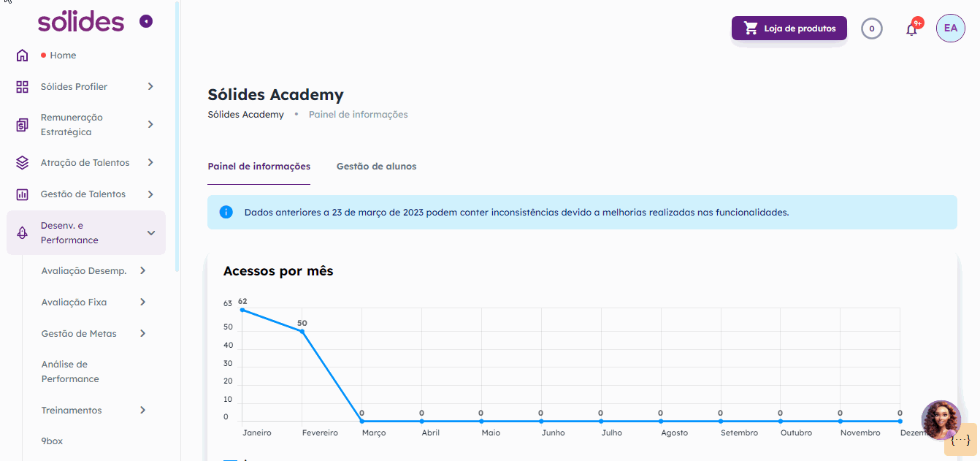Click the sidebar vertical scrollbar
This screenshot has width=980, height=461.
pos(177,137)
